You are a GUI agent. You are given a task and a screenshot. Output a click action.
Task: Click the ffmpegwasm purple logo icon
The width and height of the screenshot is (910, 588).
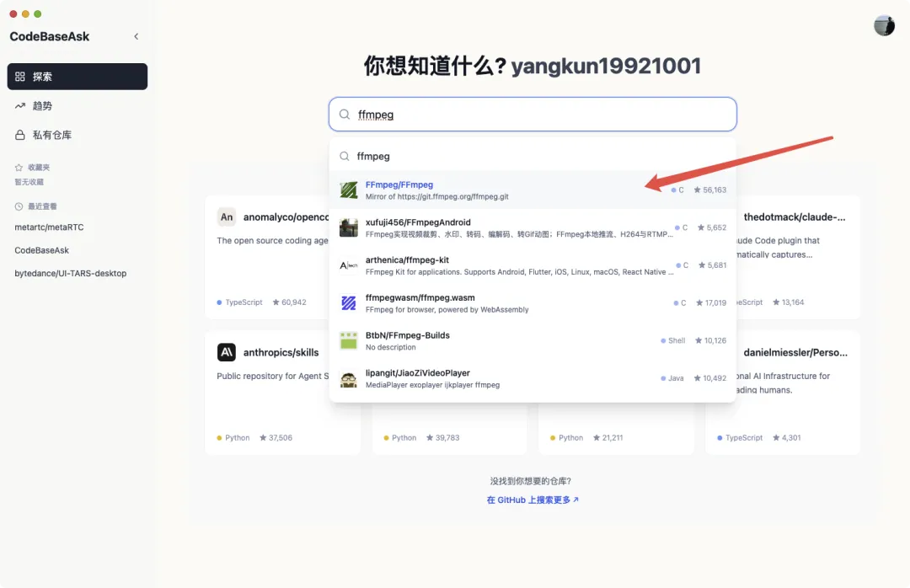pyautogui.click(x=349, y=303)
